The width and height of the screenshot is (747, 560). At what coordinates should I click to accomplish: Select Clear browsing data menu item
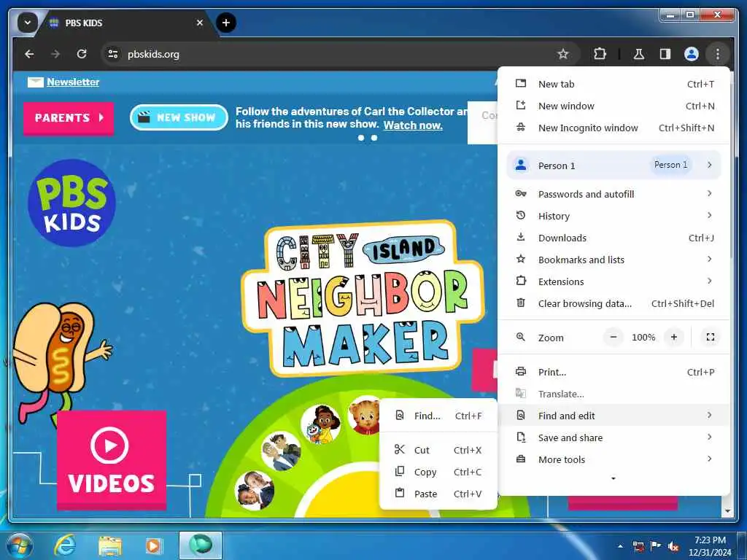point(614,303)
